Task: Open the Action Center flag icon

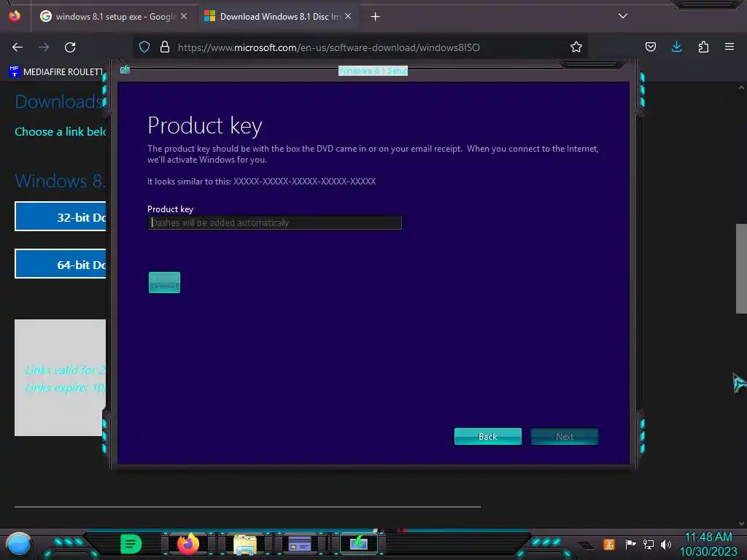Action: tap(630, 544)
